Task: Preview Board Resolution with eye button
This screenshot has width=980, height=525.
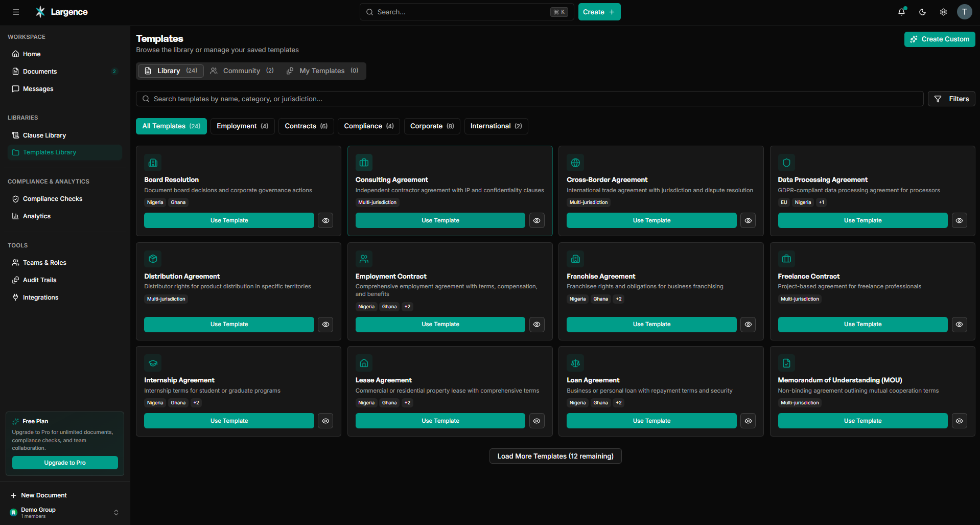Action: [325, 220]
